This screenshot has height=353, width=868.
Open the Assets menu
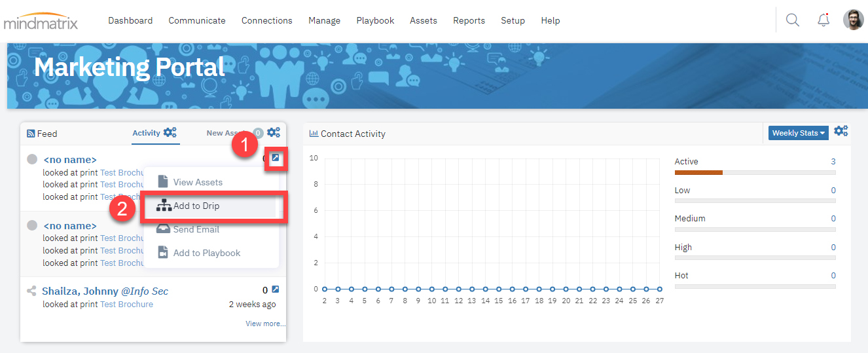coord(424,20)
